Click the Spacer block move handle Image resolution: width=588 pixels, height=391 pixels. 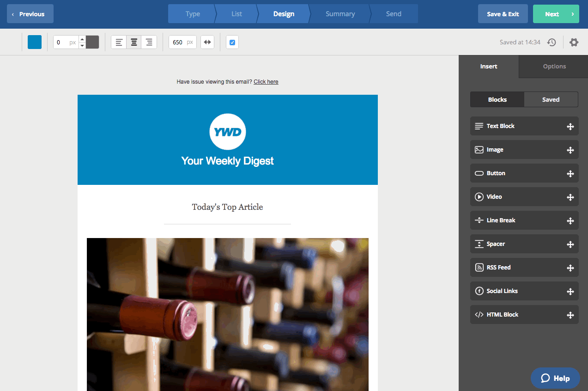(570, 244)
